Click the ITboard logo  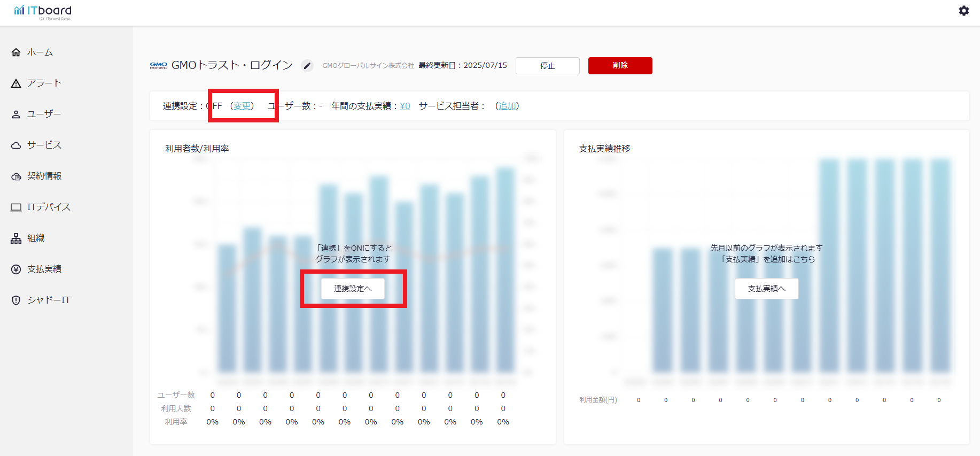tap(43, 12)
